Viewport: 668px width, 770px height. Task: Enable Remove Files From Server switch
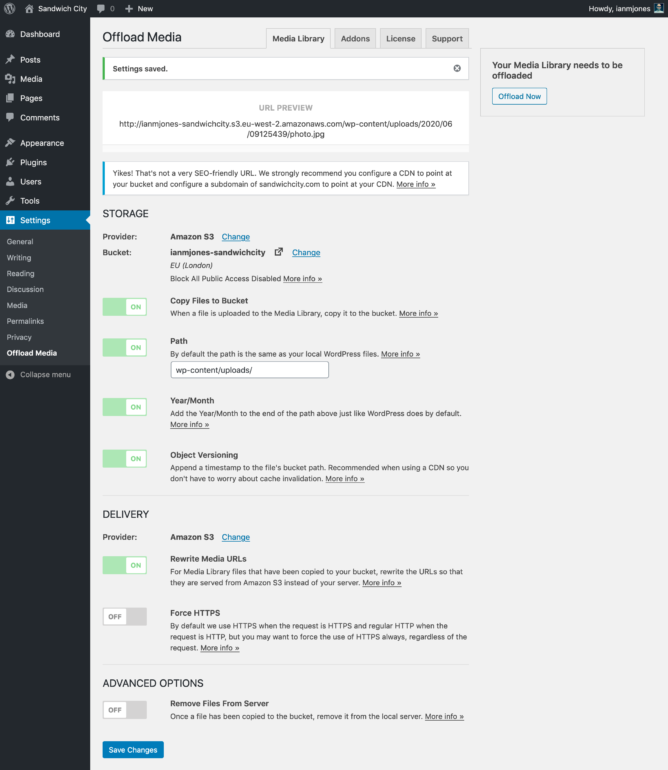125,710
